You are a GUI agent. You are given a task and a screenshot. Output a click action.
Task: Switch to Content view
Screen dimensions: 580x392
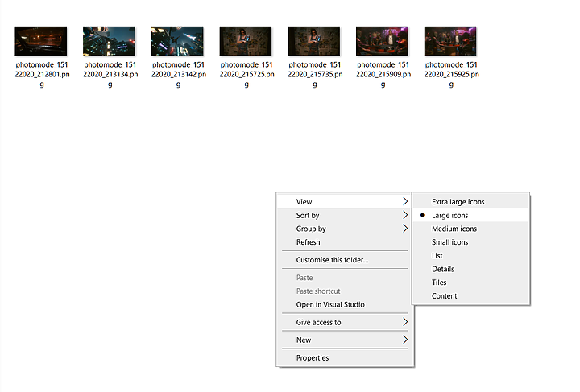471,296
